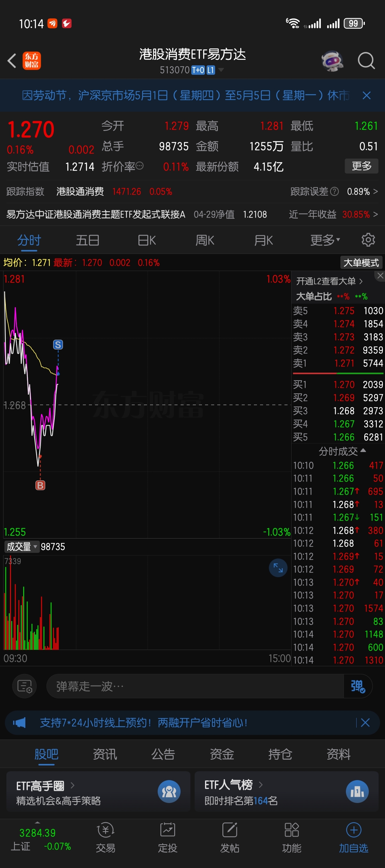Open the 跟踪误差 0.89% details arrow
Screen dimensions: 385x868
376,191
